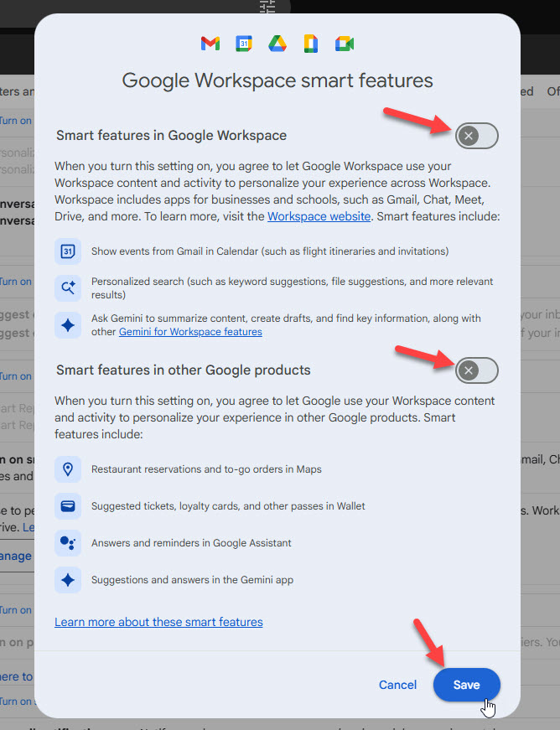This screenshot has width=560, height=730.
Task: Open the Workspace website link
Action: pyautogui.click(x=319, y=216)
